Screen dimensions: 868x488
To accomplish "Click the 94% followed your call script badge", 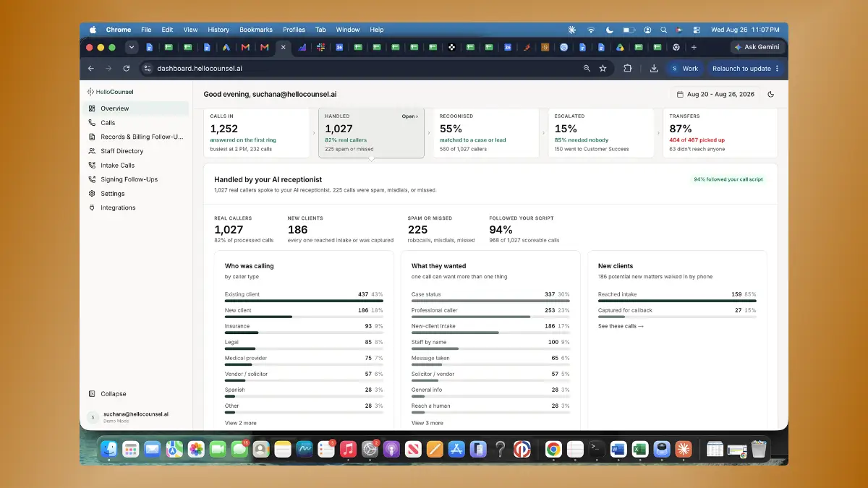I will (x=728, y=179).
